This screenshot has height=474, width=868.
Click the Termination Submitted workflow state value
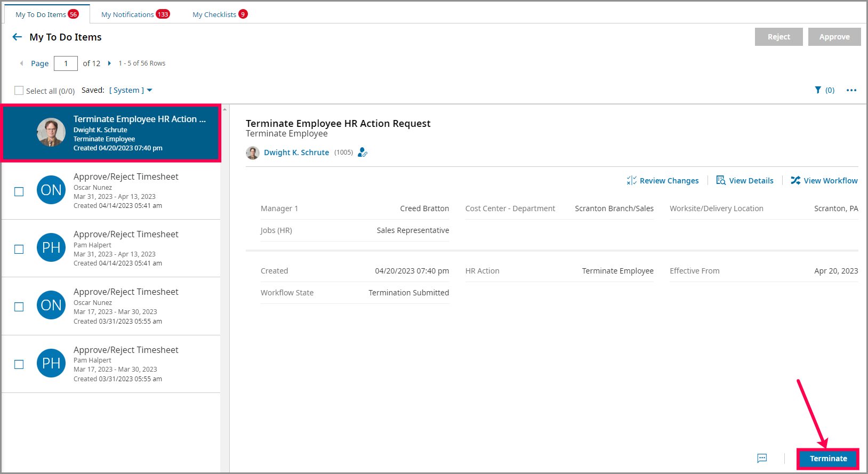[409, 293]
